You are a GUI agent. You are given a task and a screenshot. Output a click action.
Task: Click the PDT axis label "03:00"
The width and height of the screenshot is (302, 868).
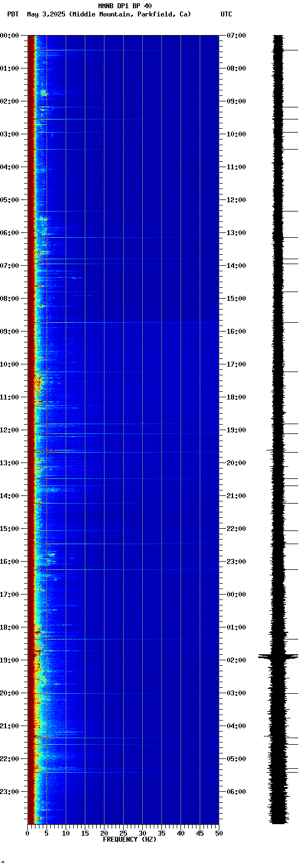point(9,134)
